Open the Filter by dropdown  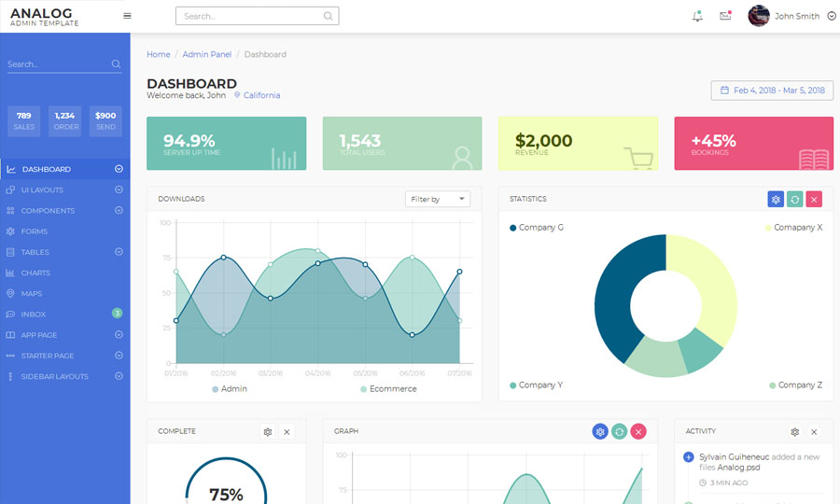pyautogui.click(x=438, y=199)
